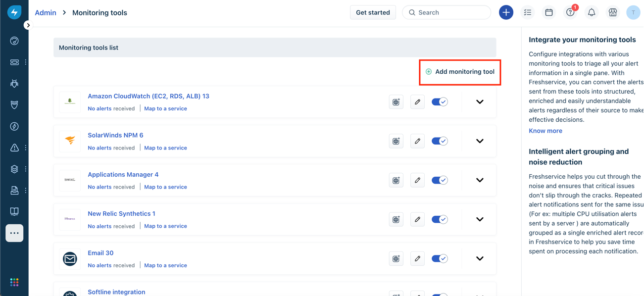Expand the SolarWinds NPM 6 row chevron
The height and width of the screenshot is (296, 644).
pos(480,141)
